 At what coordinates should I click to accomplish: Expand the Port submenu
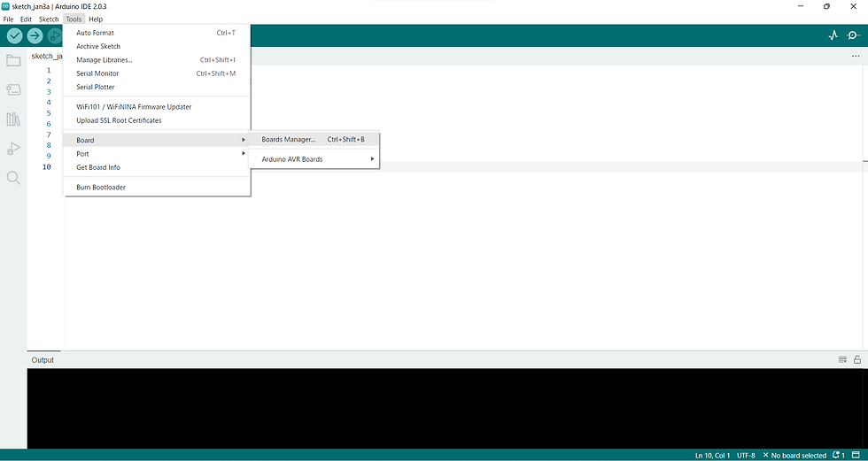158,154
